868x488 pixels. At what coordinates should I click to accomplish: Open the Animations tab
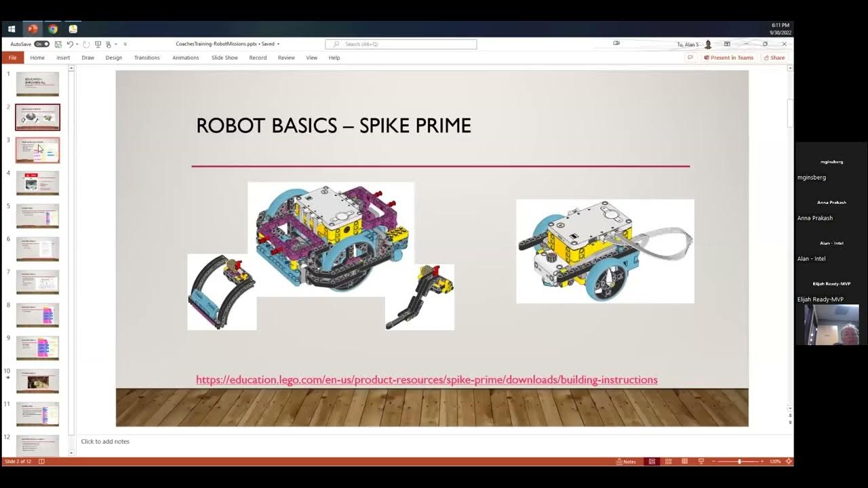click(x=186, y=58)
